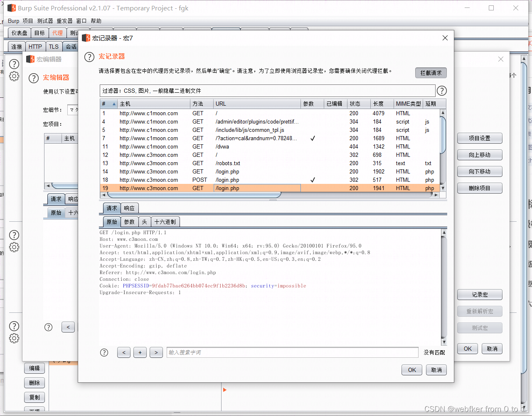Select the 参数 view tab

tap(129, 222)
